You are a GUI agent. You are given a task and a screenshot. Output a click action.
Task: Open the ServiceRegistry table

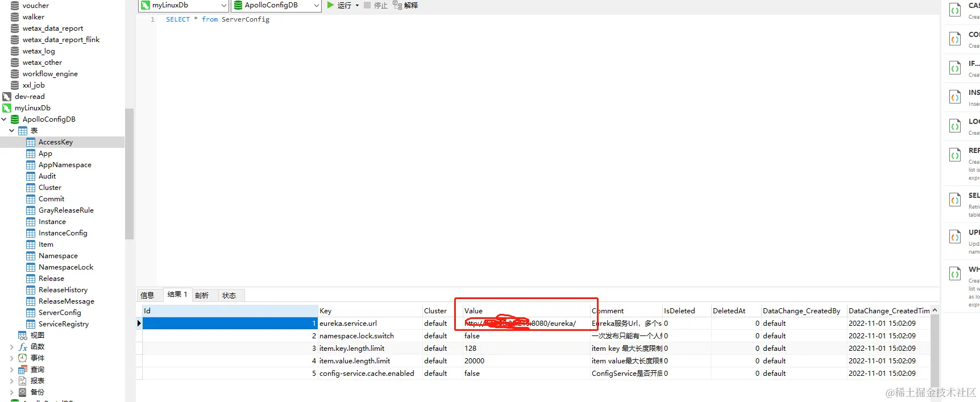(x=64, y=324)
